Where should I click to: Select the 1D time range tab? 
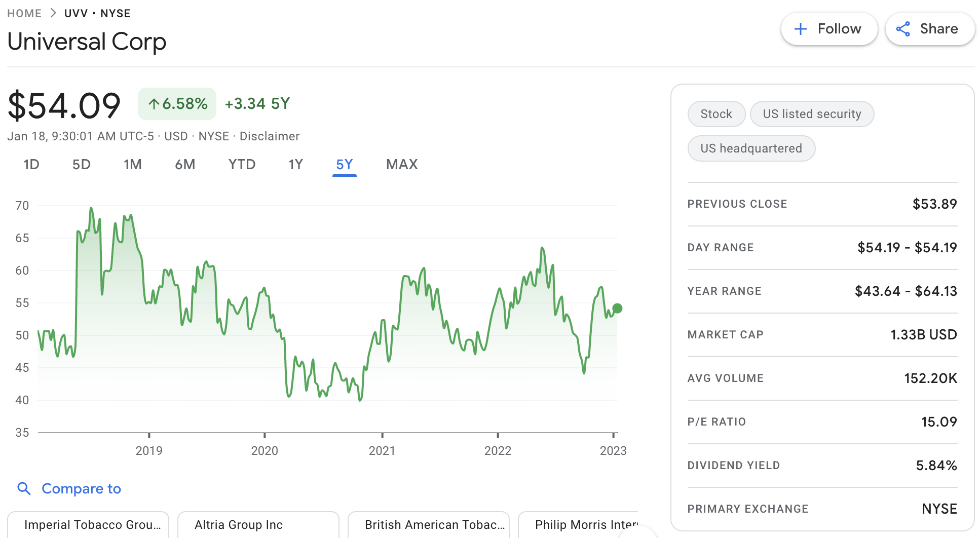(31, 164)
